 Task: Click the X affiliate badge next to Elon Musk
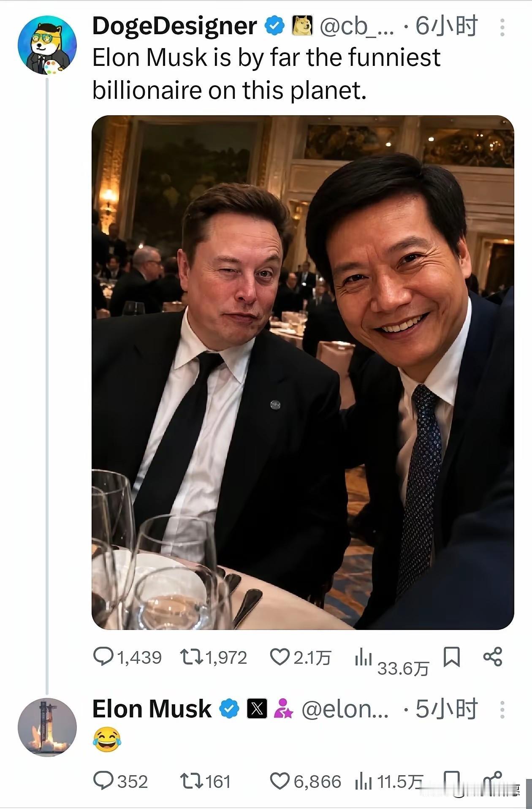coord(257,709)
